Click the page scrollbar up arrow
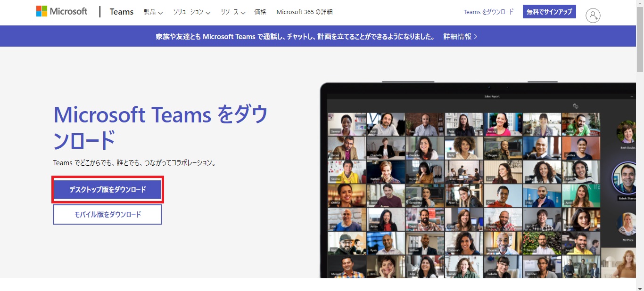The width and height of the screenshot is (644, 291). point(640,4)
